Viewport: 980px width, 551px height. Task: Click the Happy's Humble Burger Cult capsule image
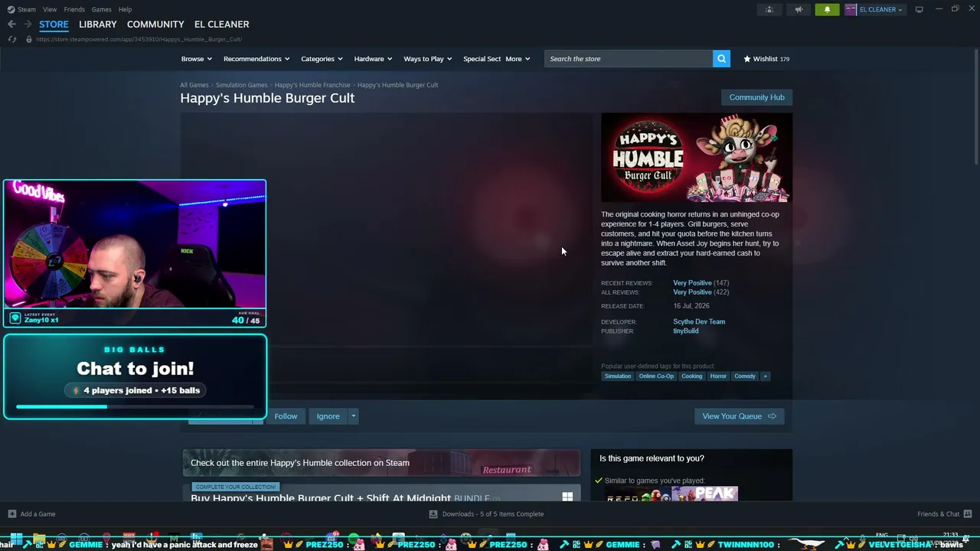[696, 158]
